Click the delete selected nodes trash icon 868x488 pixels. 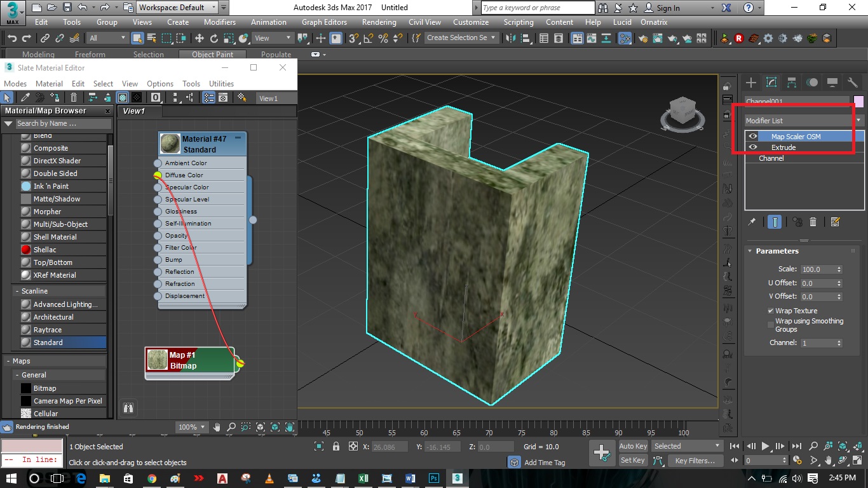coord(74,97)
